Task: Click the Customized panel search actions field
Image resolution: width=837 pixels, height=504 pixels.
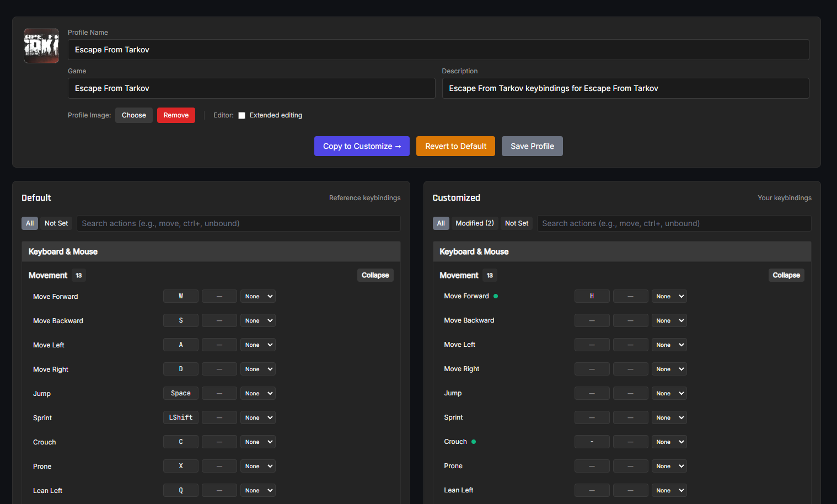Action: tap(674, 223)
